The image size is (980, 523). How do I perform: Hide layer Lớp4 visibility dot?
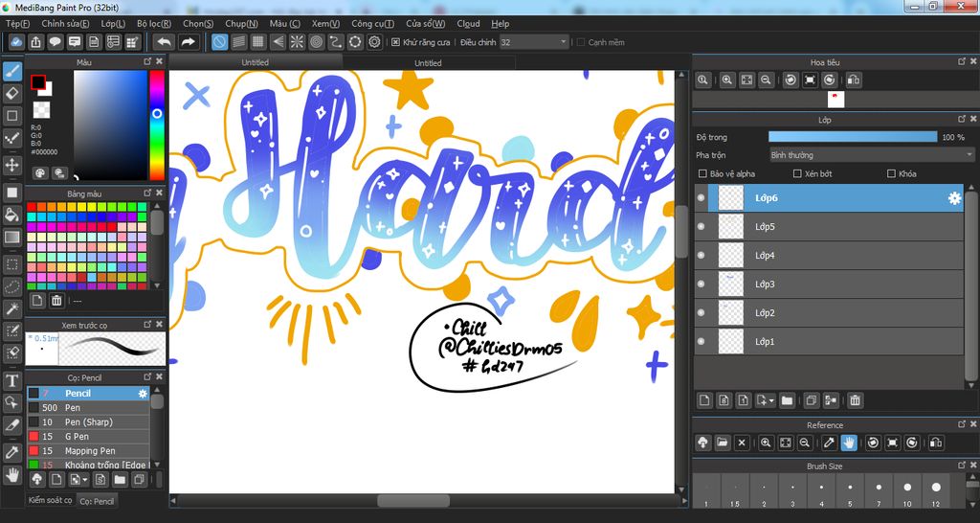pyautogui.click(x=701, y=255)
